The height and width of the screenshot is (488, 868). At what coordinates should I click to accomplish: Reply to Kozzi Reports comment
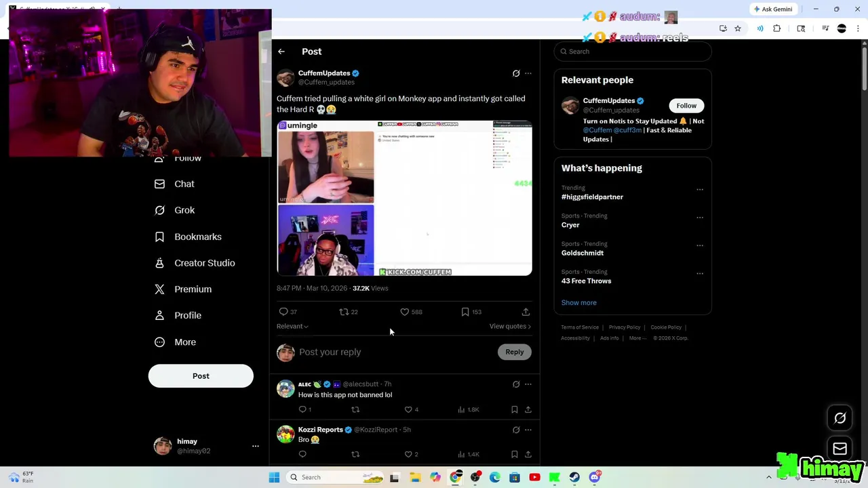tap(302, 454)
